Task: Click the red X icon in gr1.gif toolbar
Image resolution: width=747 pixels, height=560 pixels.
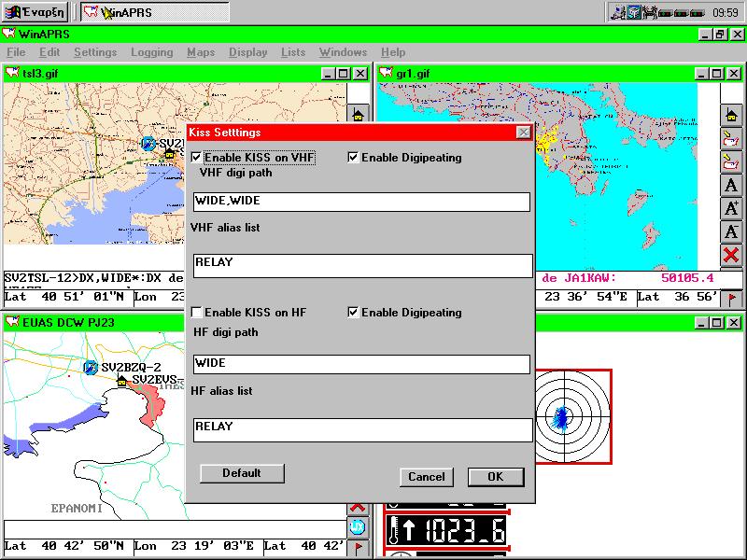Action: (731, 255)
